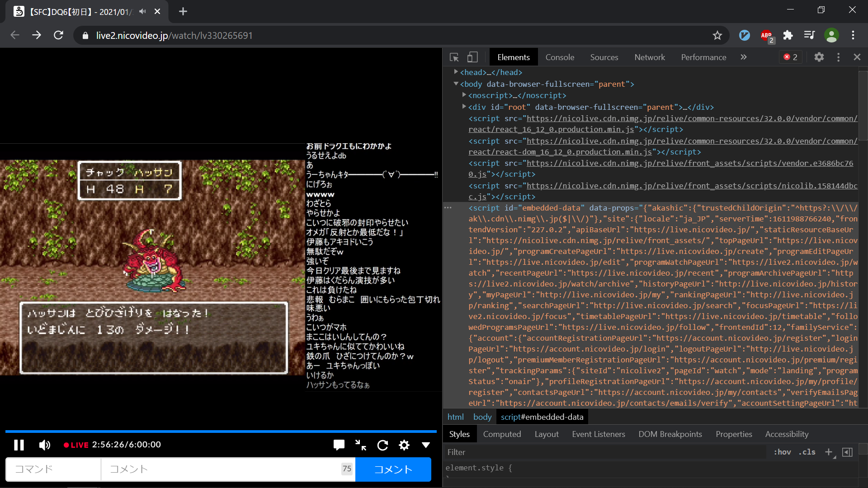Open the Event Listeners pane tab
The width and height of the screenshot is (868, 488).
coord(599,434)
